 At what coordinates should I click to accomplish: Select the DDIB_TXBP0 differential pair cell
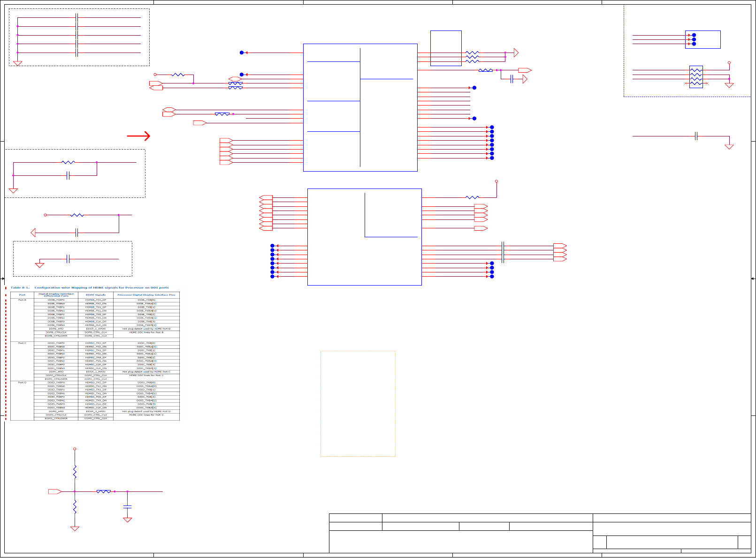(56, 300)
